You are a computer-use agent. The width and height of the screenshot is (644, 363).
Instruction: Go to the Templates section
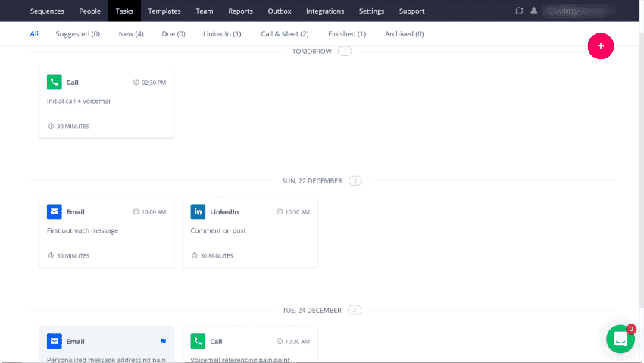tap(164, 11)
